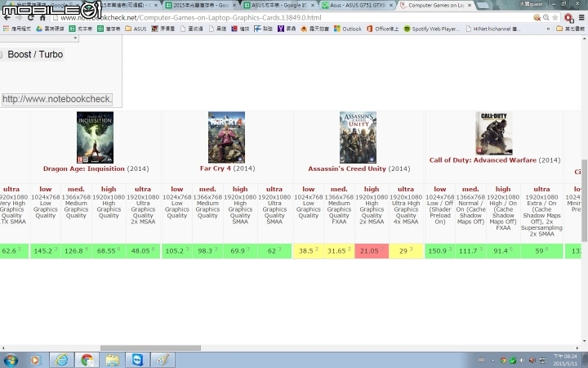The width and height of the screenshot is (588, 368).
Task: Click the yellow 38.5 Unity low cell
Action: pyautogui.click(x=309, y=251)
